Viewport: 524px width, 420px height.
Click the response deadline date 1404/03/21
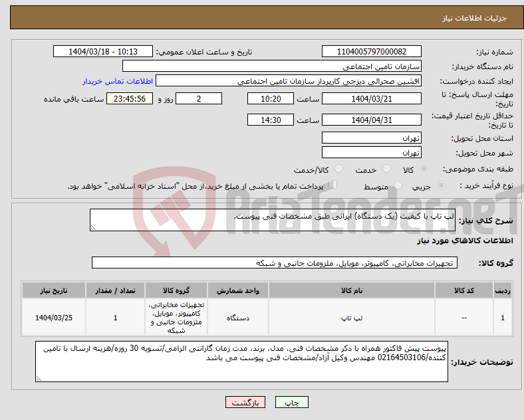click(372, 99)
